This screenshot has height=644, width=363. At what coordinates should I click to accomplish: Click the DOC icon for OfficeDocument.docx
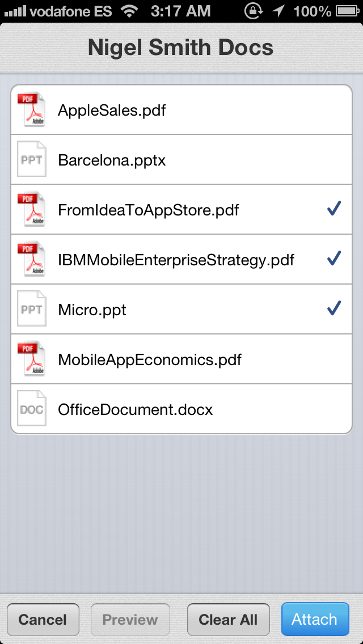tap(31, 409)
